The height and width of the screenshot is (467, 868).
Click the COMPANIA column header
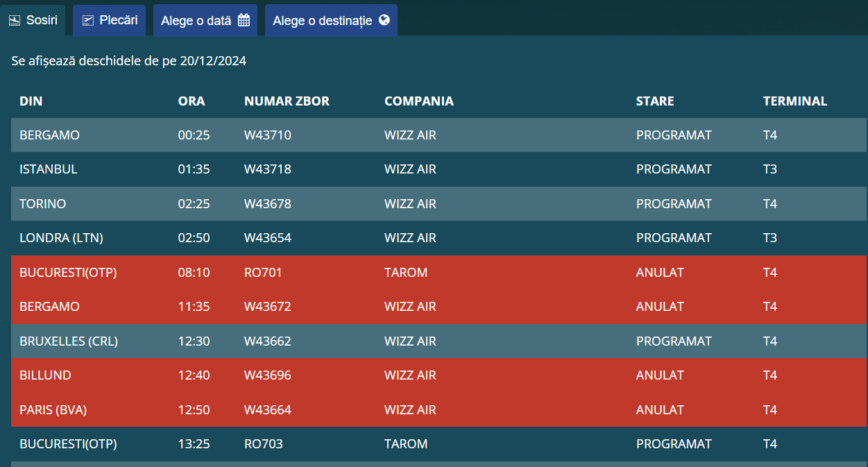click(419, 101)
